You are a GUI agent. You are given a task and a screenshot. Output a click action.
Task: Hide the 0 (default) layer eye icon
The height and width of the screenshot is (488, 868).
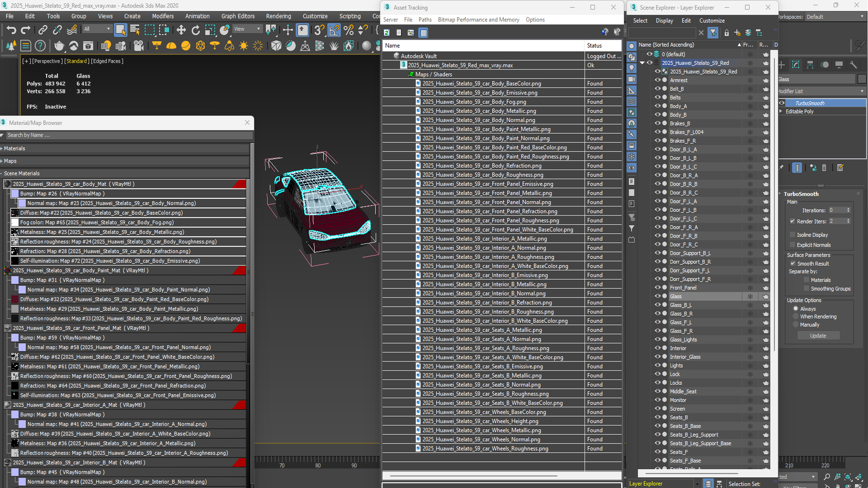coord(649,54)
